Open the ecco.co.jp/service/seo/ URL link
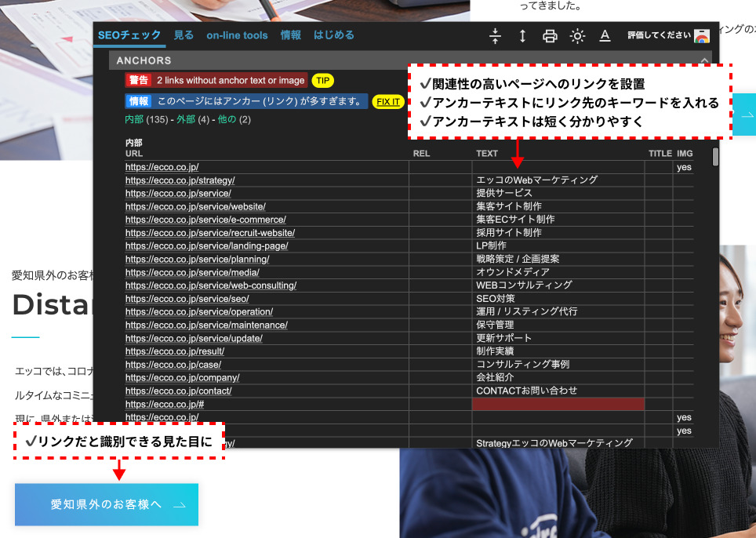 point(187,299)
